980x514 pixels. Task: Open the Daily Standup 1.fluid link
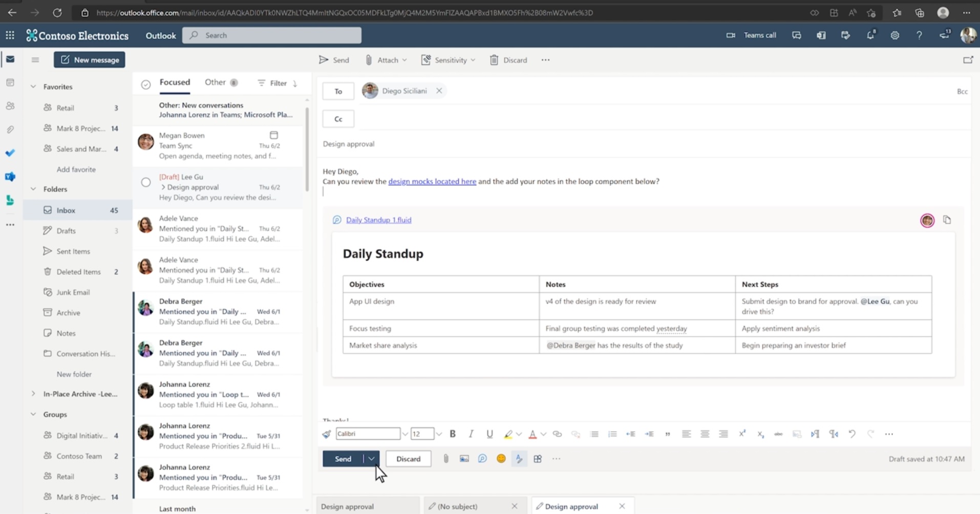point(378,220)
